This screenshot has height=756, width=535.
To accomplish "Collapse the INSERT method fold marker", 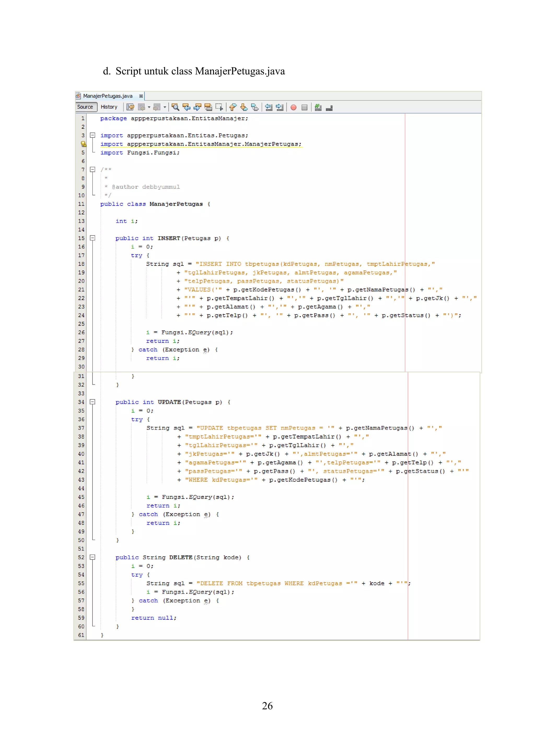I will [x=92, y=238].
